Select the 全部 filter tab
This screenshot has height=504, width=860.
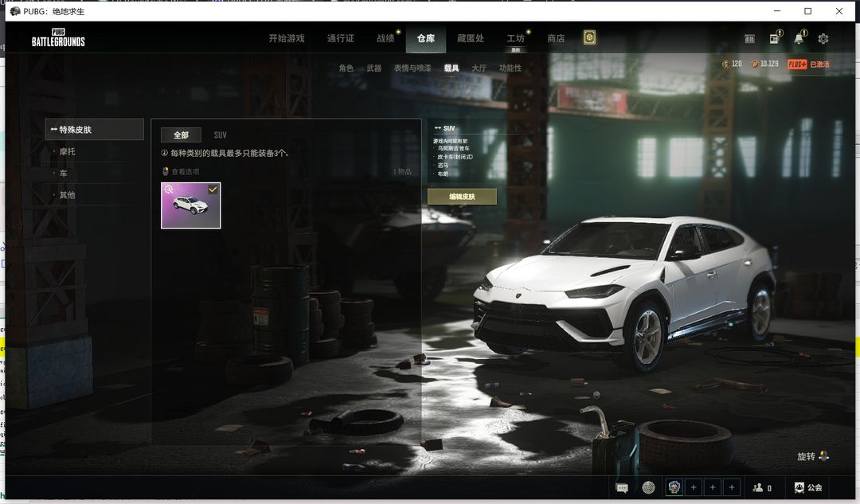[x=181, y=135]
